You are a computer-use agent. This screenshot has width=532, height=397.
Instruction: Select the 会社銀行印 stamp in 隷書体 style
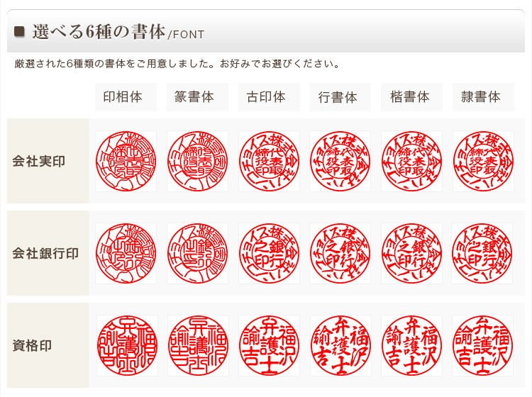coord(482,253)
